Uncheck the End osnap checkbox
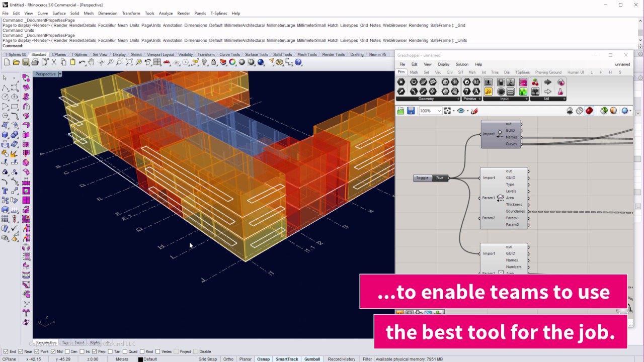The image size is (644, 362). click(x=6, y=351)
